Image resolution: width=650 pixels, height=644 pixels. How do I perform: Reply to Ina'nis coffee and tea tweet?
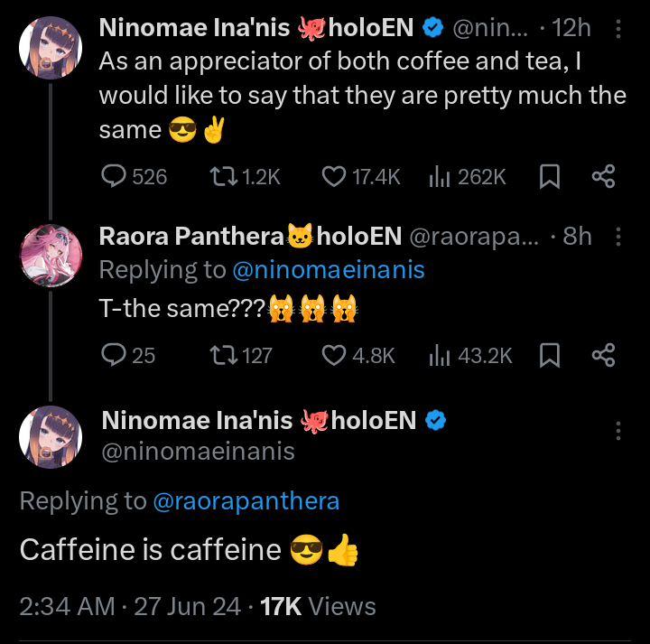pyautogui.click(x=115, y=177)
